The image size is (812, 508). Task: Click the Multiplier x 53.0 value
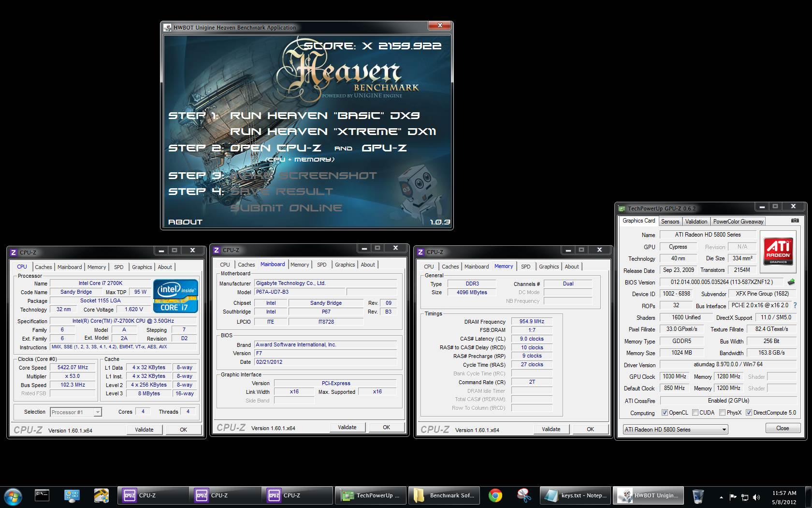coord(72,376)
